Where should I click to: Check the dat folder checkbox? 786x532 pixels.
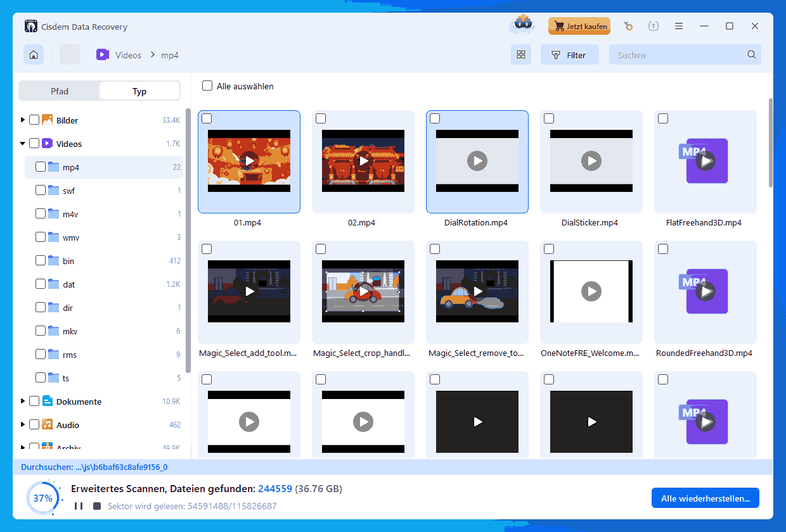pos(41,284)
